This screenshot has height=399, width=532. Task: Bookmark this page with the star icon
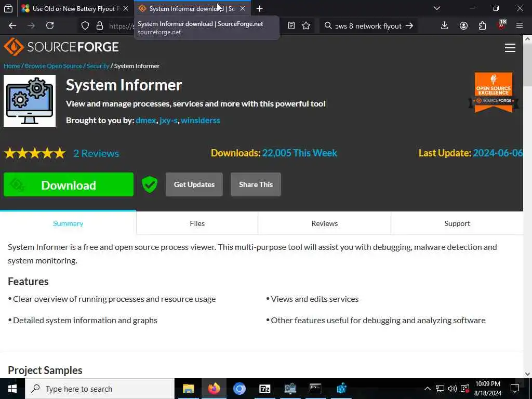pos(306,26)
